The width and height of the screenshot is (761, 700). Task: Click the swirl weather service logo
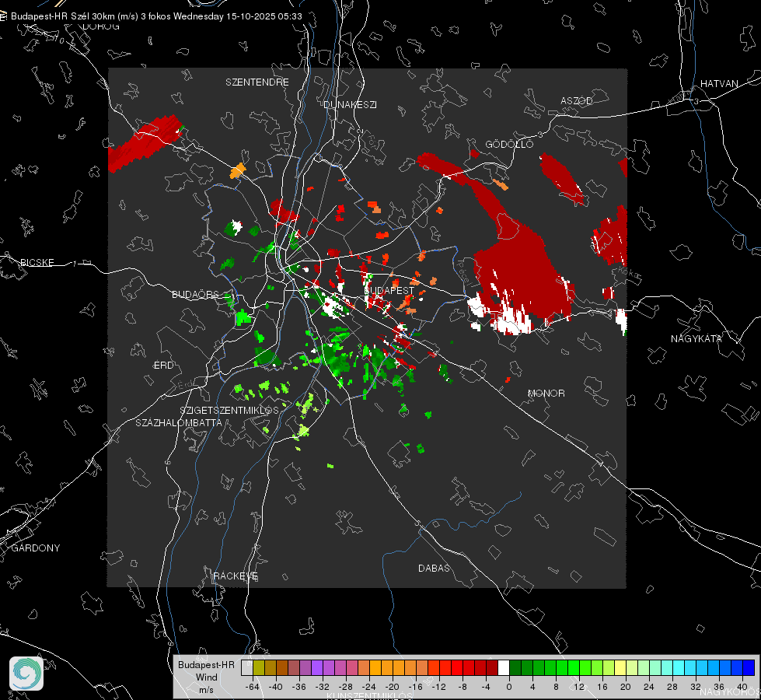click(x=26, y=674)
